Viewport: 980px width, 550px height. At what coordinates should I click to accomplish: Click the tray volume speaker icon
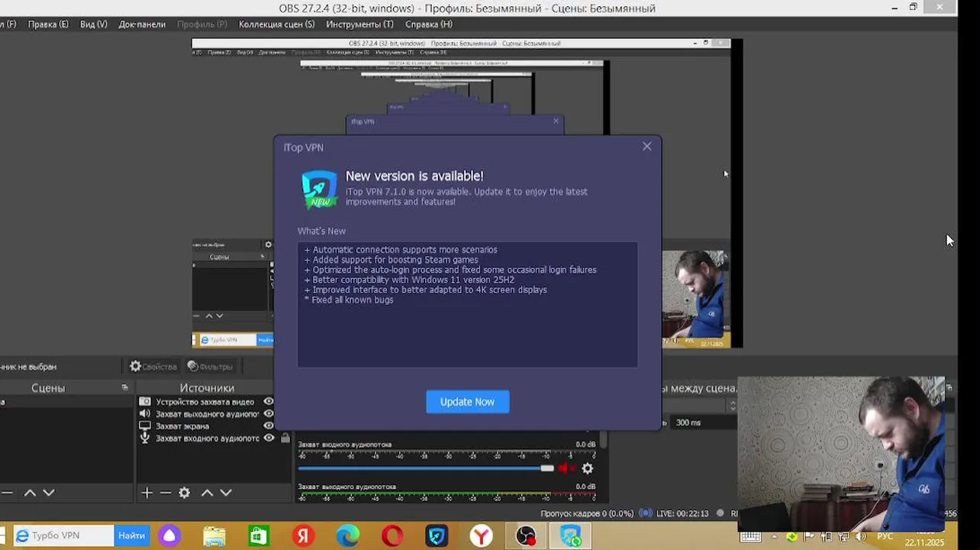pyautogui.click(x=860, y=536)
